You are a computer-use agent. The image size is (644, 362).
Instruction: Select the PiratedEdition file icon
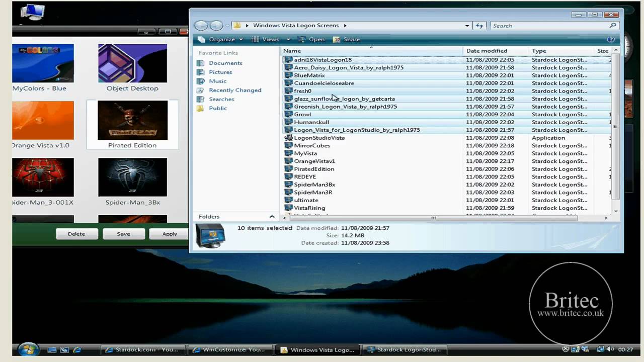[x=288, y=169]
